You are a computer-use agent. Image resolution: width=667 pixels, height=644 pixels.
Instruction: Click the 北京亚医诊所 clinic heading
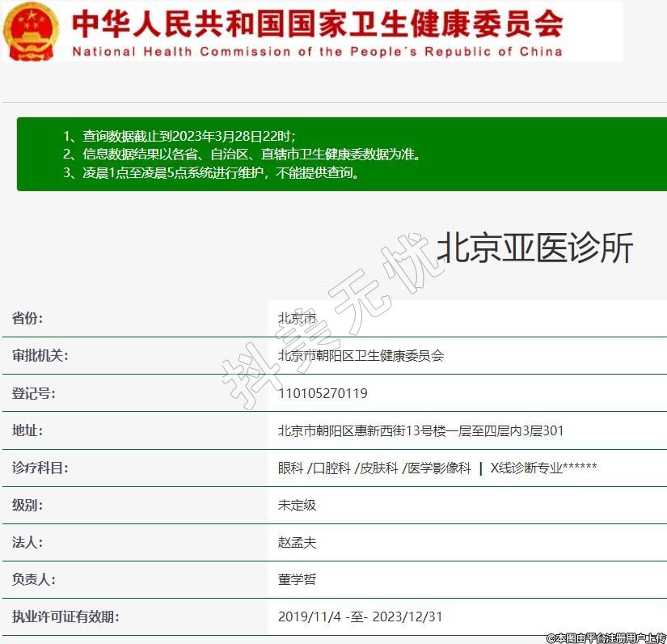pyautogui.click(x=534, y=248)
